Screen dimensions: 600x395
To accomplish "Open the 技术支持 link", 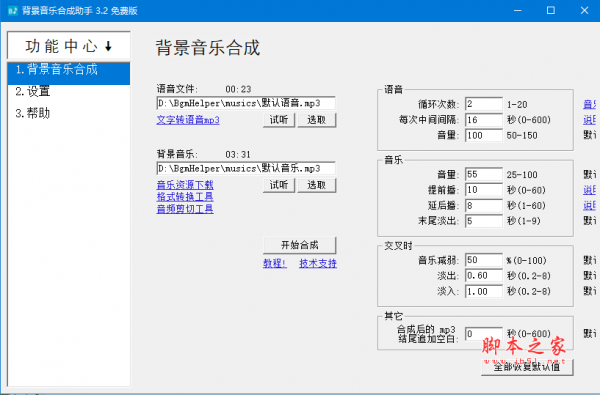I will (x=318, y=263).
